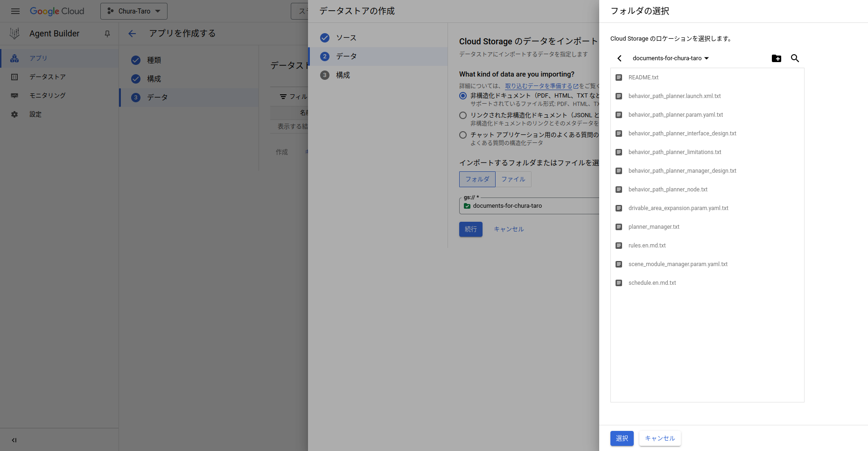Image resolution: width=868 pixels, height=451 pixels.
Task: Open the documents-for-chura-taro bucket dropdown
Action: 671,58
